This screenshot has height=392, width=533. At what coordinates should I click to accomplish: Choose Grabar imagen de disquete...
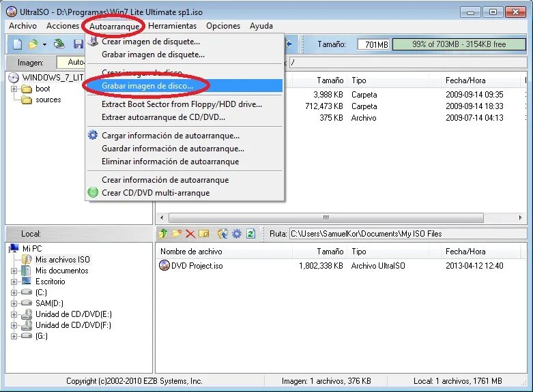coord(184,55)
